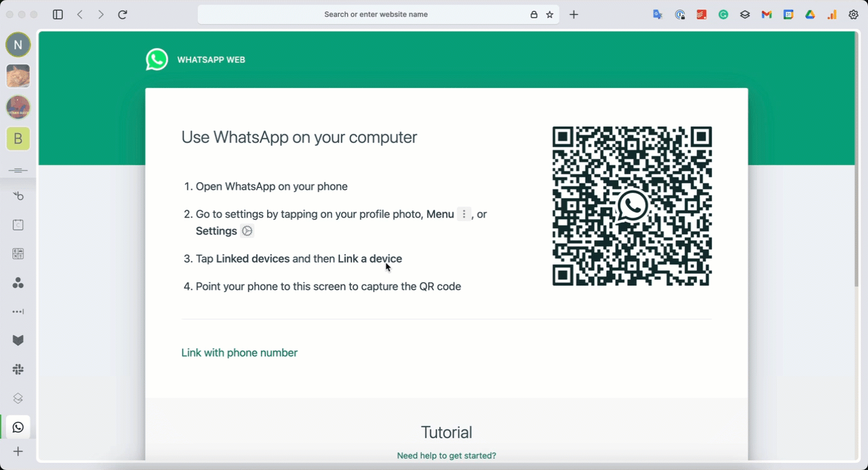Add a new app with sidebar plus button
868x470 pixels.
[x=18, y=451]
